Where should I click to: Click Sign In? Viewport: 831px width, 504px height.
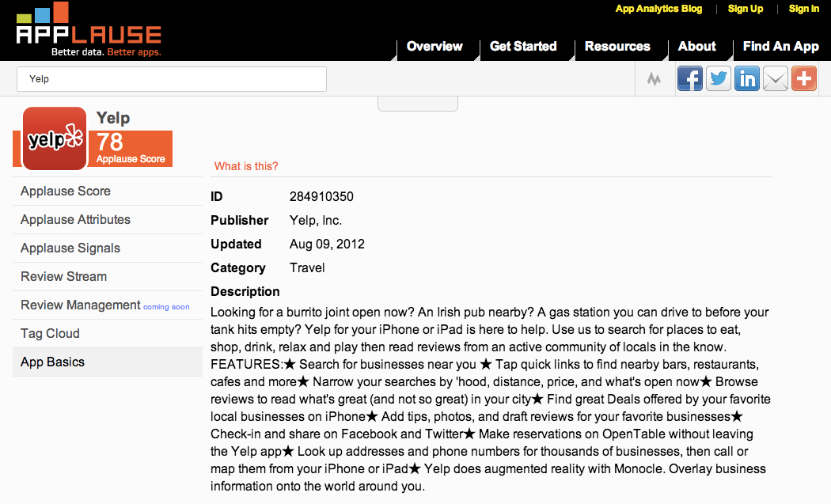coord(803,9)
